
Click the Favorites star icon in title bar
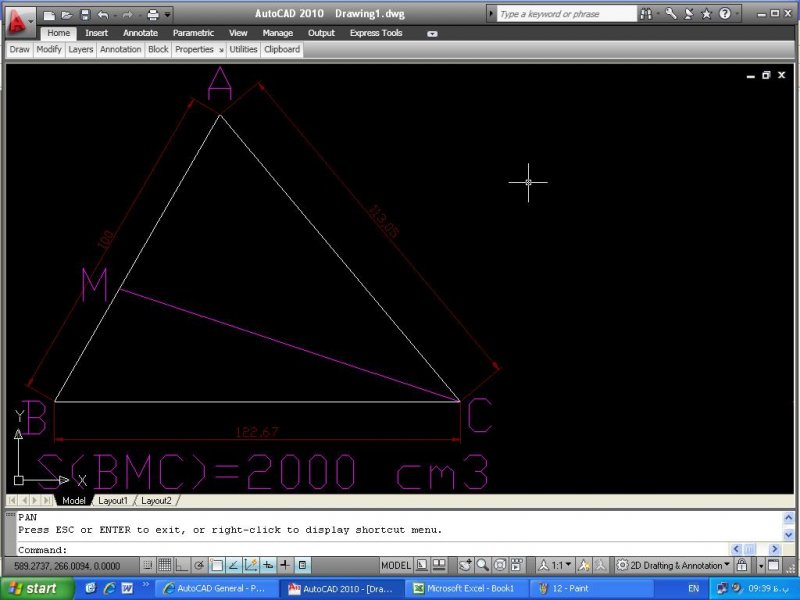click(707, 14)
